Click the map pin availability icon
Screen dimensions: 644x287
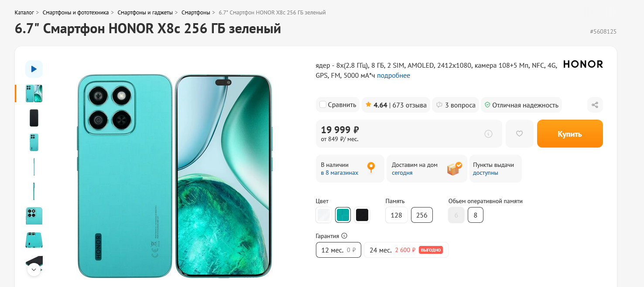[371, 168]
